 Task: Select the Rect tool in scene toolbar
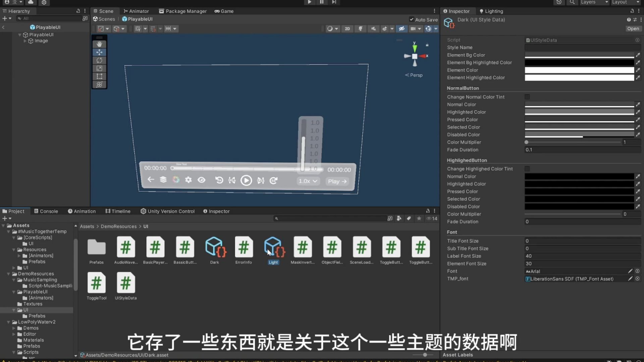(99, 76)
